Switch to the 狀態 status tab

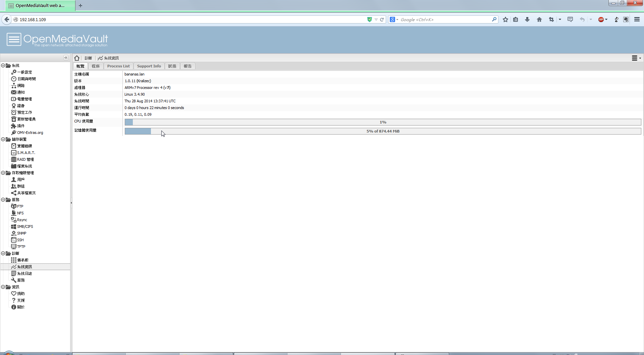tap(172, 66)
